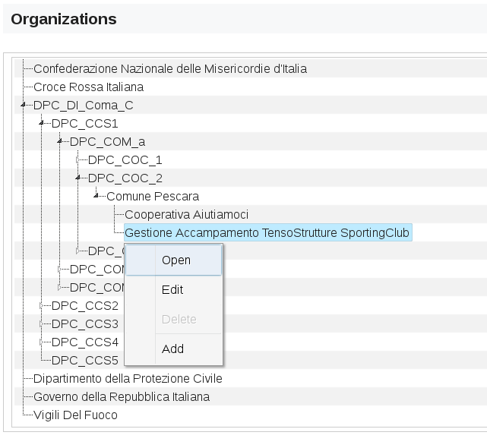The height and width of the screenshot is (448, 487).
Task: Collapse the Comune Pescara node arrow
Action: [96, 197]
